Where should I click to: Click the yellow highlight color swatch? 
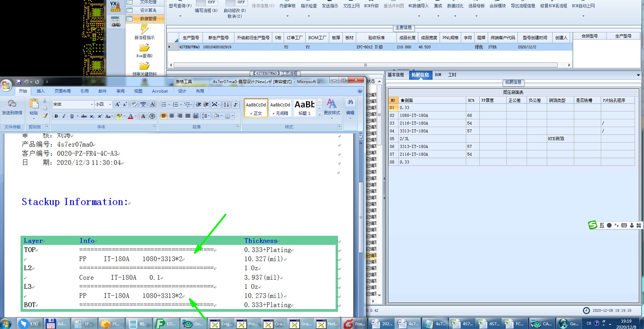coord(119,116)
